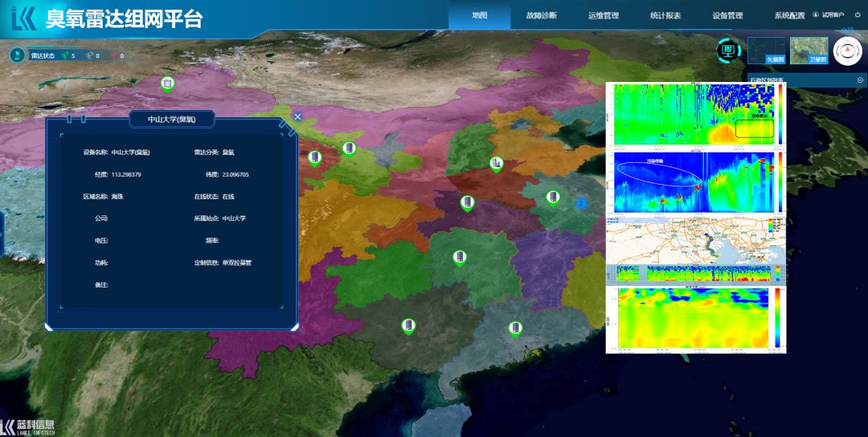Click the platform logo in the header
The image size is (868, 437).
click(24, 18)
